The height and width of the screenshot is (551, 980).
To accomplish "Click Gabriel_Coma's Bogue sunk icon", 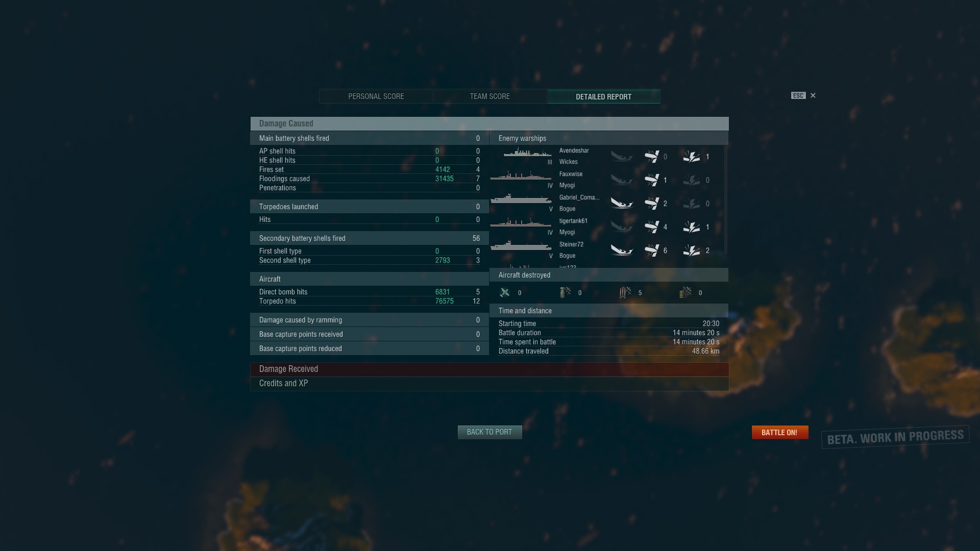I will click(x=622, y=203).
